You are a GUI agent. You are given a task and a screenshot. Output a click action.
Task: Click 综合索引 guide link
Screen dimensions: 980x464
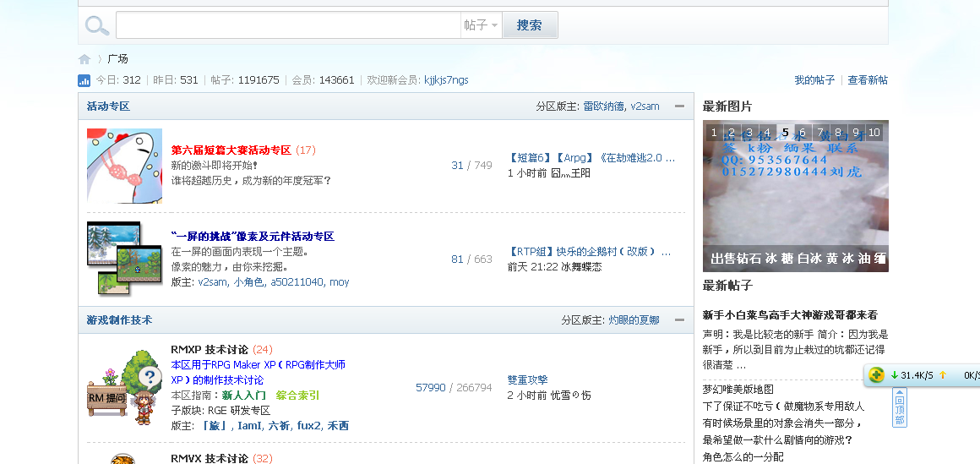pos(297,396)
